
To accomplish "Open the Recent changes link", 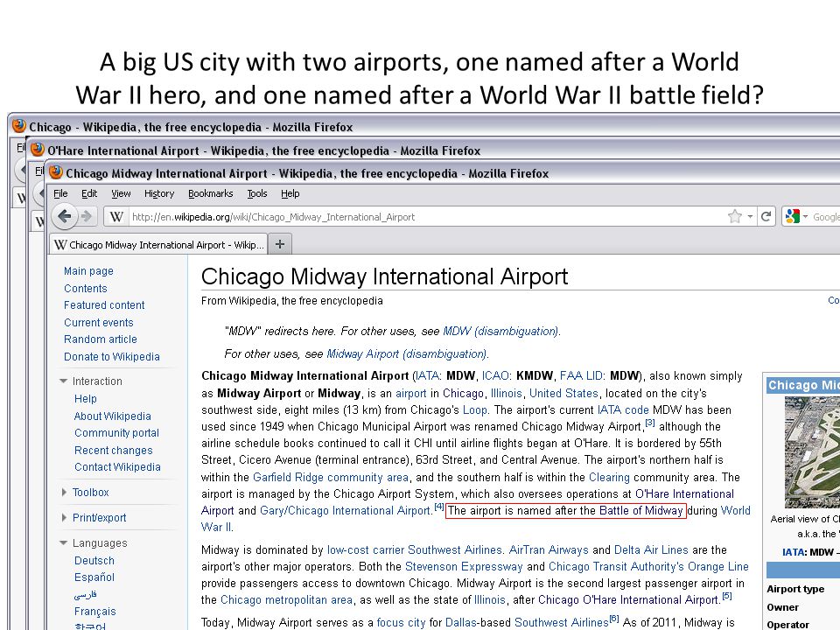I will (114, 451).
